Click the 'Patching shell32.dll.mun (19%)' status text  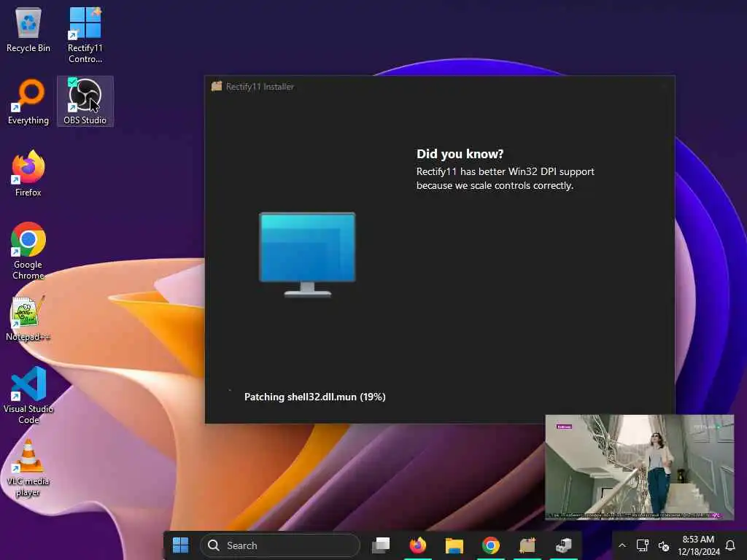click(x=315, y=397)
